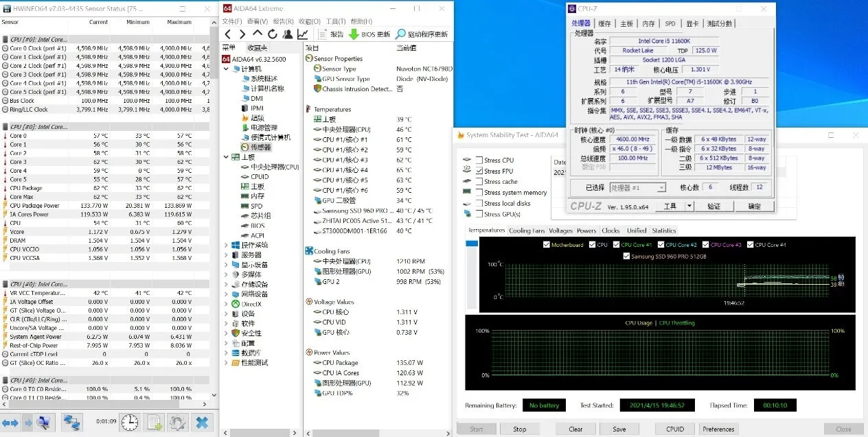Click Clear button in Stability Test
Image resolution: width=868 pixels, height=437 pixels.
tap(575, 429)
